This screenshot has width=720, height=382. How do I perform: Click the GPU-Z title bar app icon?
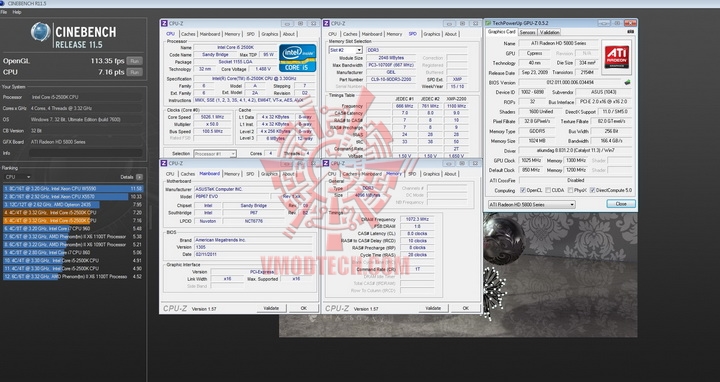click(x=489, y=22)
